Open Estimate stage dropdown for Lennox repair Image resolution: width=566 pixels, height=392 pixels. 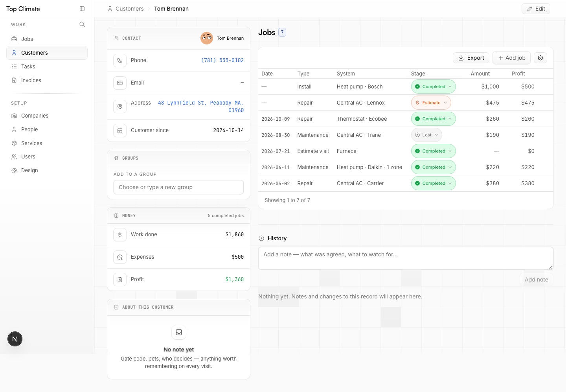click(431, 103)
